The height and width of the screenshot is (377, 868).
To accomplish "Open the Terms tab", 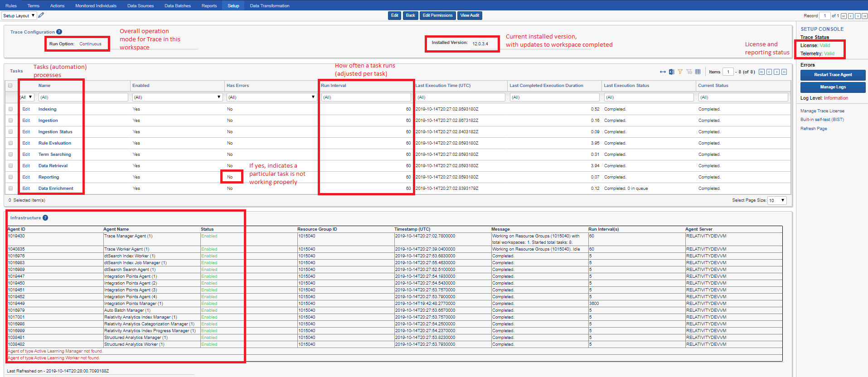I will click(x=33, y=5).
